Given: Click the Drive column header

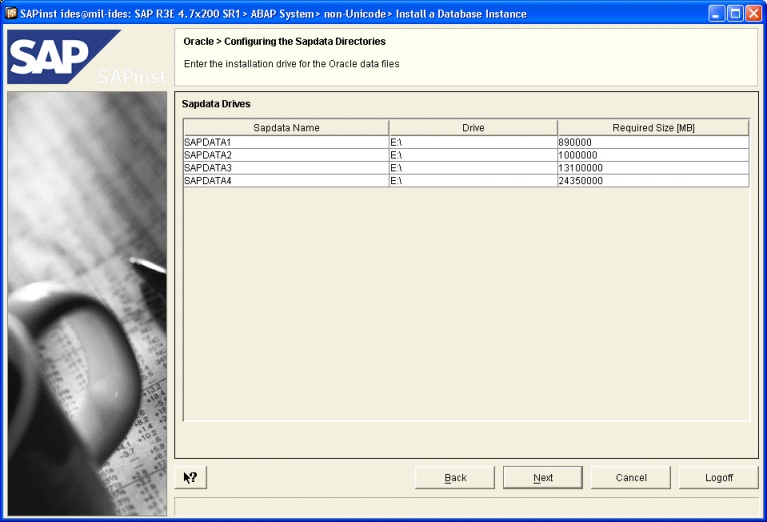Looking at the screenshot, I should coord(473,128).
